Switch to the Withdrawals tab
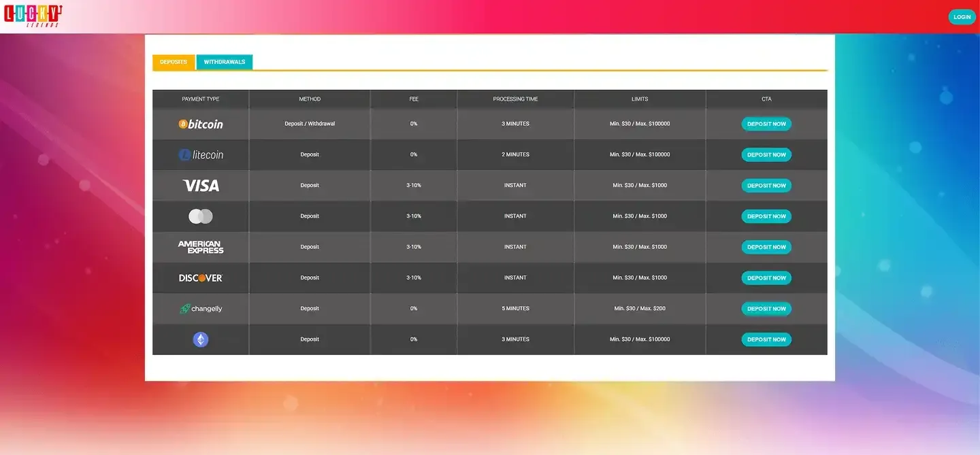Viewport: 980px width, 455px height. (225, 62)
